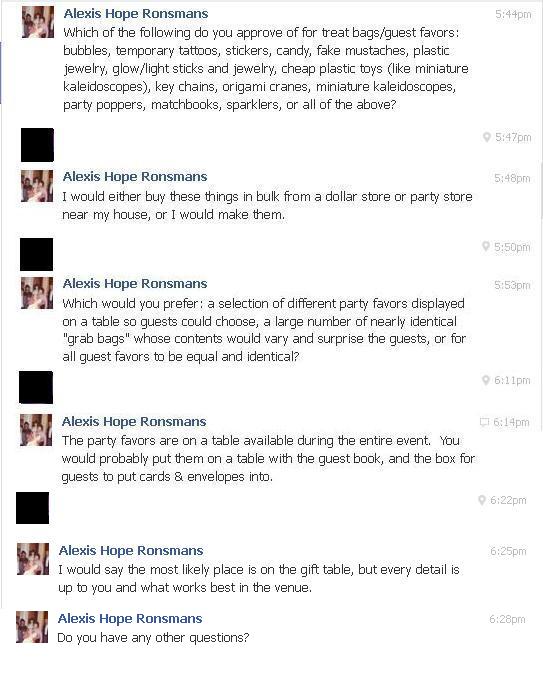The height and width of the screenshot is (683, 543).
Task: Open Alexis Hope Ronsmans name on 5:48pm message
Action: [135, 176]
